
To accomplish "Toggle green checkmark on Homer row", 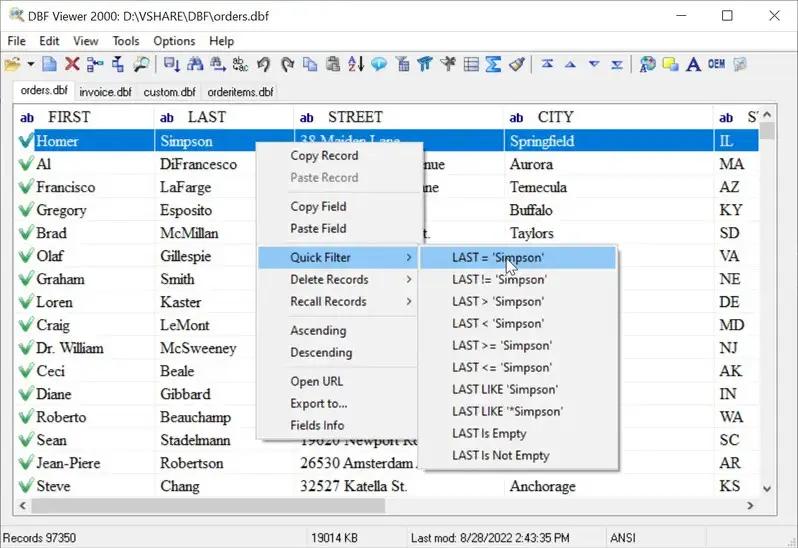I will 26,140.
